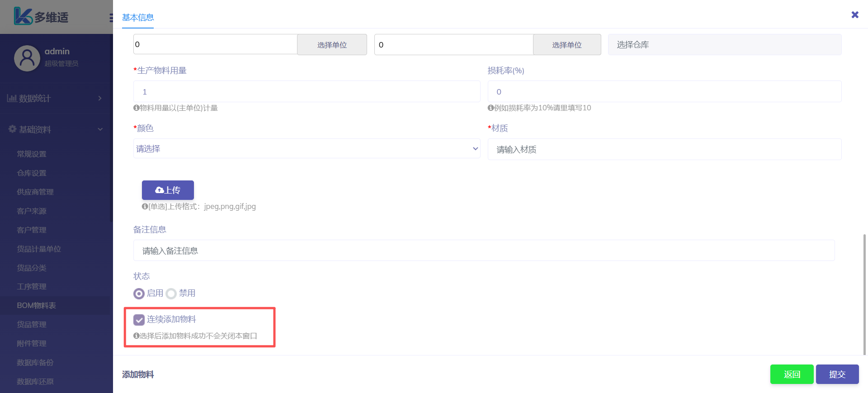Click the info icon beside 物料用量以(主单位)计量
Viewport: 868px width, 393px height.
pyautogui.click(x=136, y=108)
